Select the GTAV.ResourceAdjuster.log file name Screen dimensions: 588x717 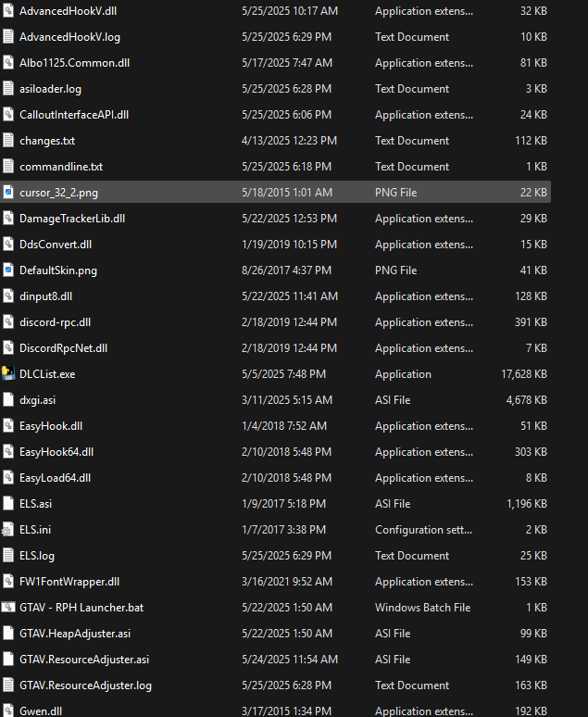coord(85,686)
